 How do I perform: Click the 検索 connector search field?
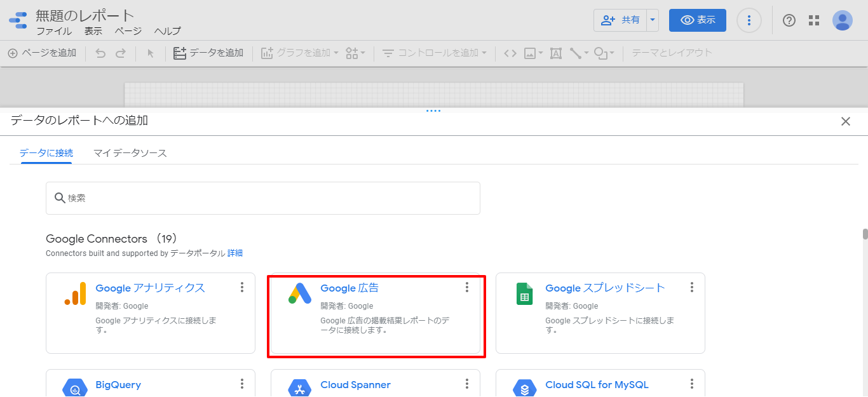[263, 198]
